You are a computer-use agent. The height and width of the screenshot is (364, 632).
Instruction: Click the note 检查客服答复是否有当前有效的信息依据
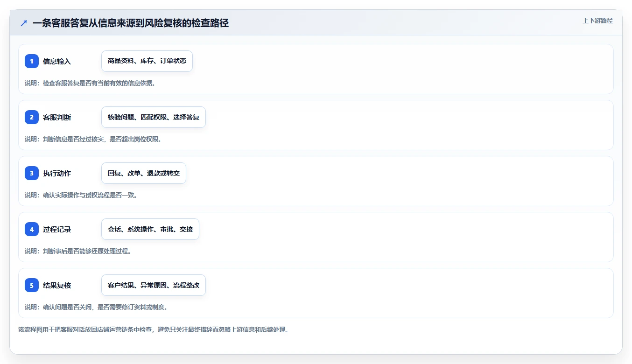click(98, 83)
